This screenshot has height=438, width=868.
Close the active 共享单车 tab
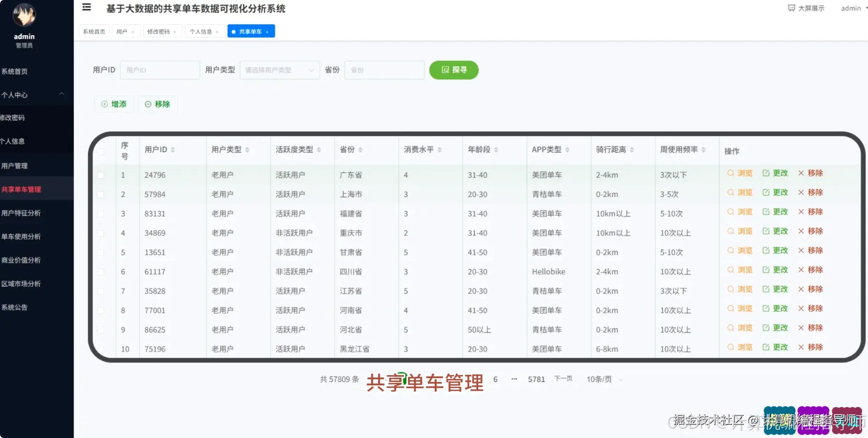point(267,32)
